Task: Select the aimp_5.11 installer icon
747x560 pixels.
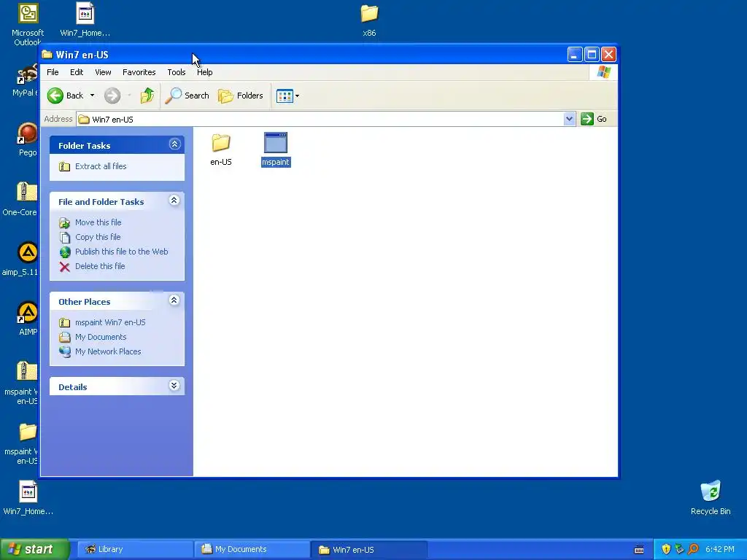Action: [21, 259]
